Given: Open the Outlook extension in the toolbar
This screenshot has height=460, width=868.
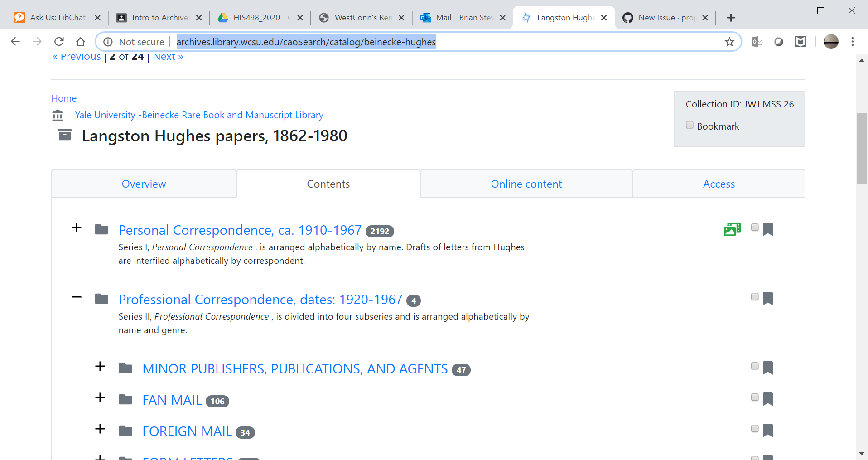Looking at the screenshot, I should pyautogui.click(x=756, y=42).
